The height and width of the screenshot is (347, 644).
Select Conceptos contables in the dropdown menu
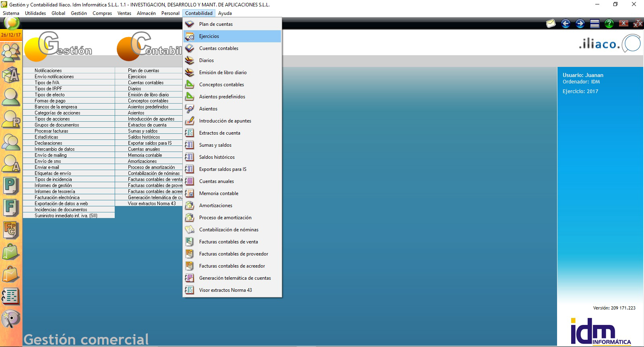pos(232,85)
